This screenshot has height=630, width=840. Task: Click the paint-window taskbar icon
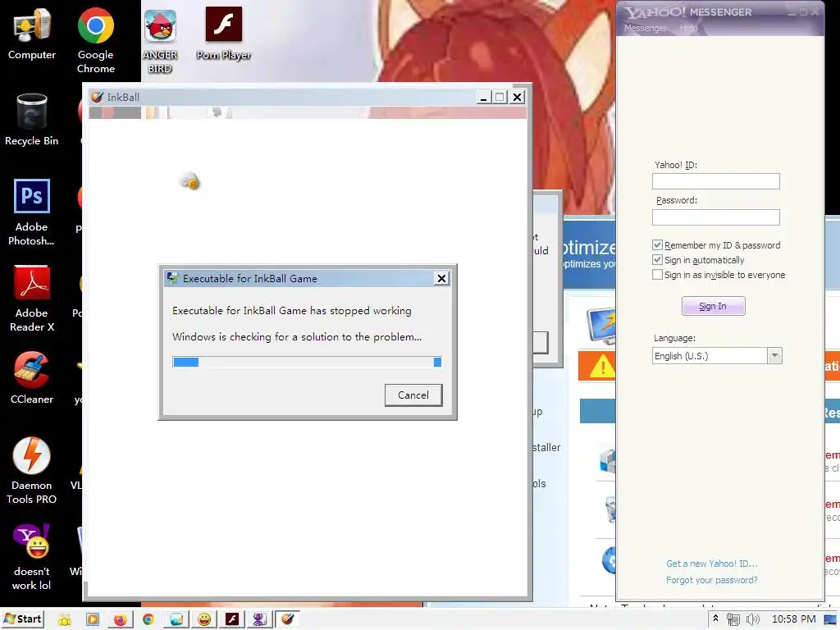pyautogui.click(x=176, y=620)
